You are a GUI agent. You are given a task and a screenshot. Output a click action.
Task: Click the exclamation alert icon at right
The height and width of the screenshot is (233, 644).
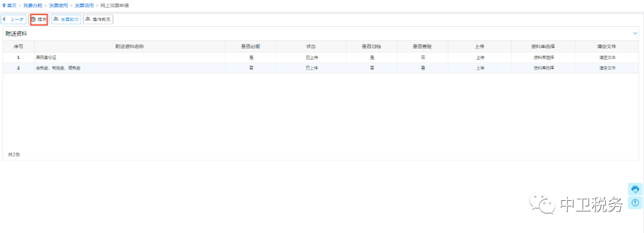coord(635,203)
